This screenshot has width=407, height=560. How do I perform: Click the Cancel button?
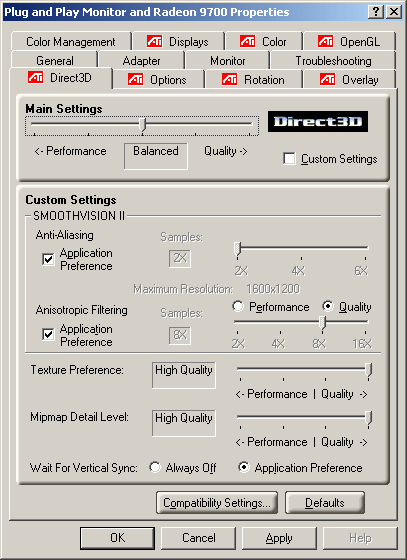click(x=199, y=538)
